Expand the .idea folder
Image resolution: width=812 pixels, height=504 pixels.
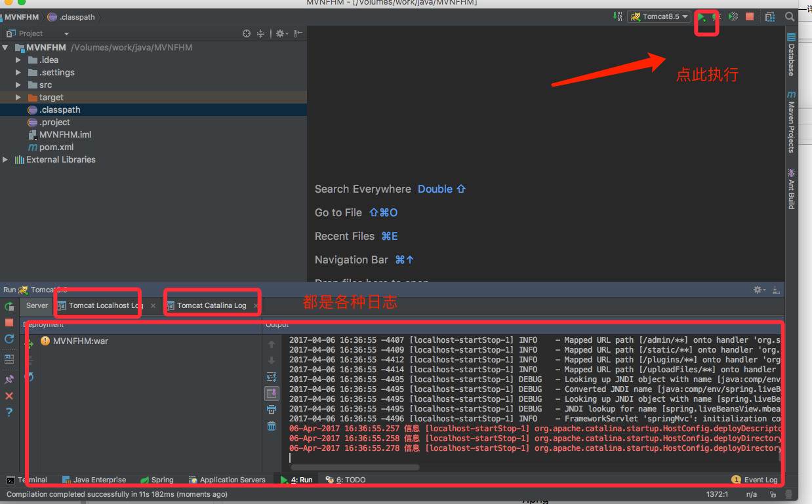click(18, 60)
